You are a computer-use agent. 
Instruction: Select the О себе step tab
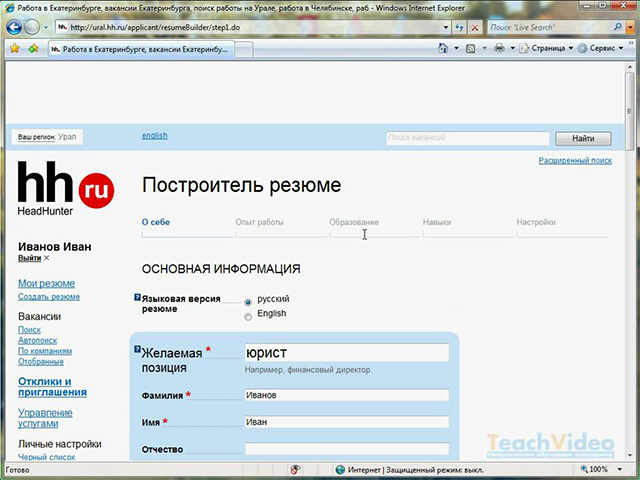[x=156, y=222]
